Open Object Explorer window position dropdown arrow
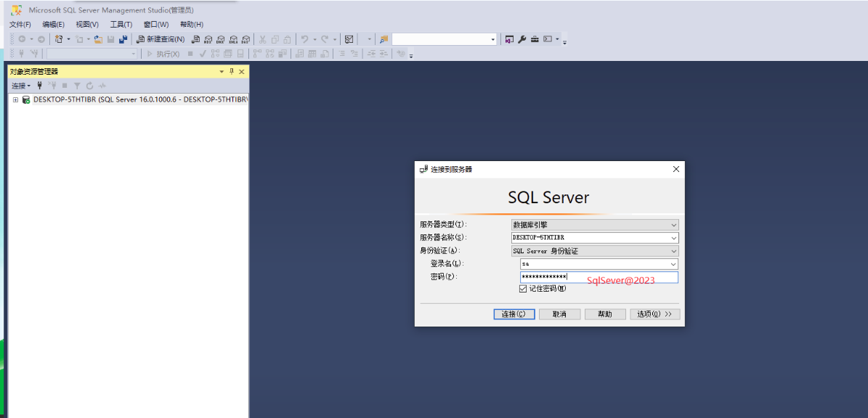 coord(222,71)
